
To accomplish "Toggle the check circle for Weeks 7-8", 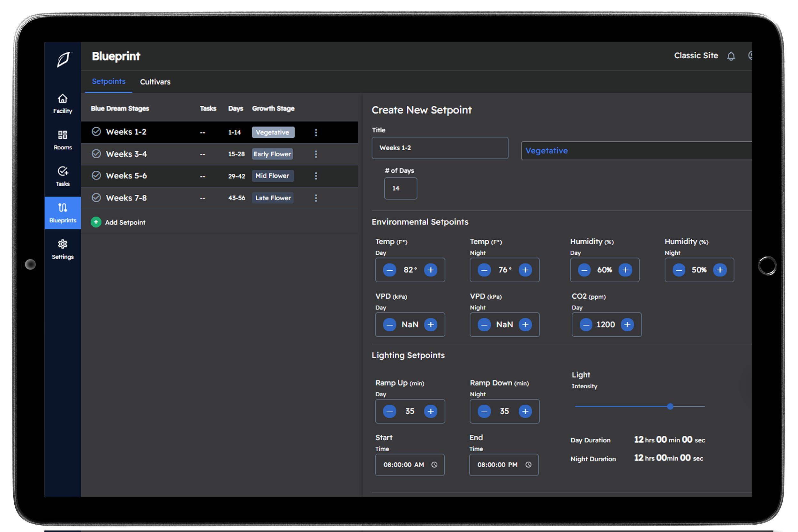I will (96, 198).
